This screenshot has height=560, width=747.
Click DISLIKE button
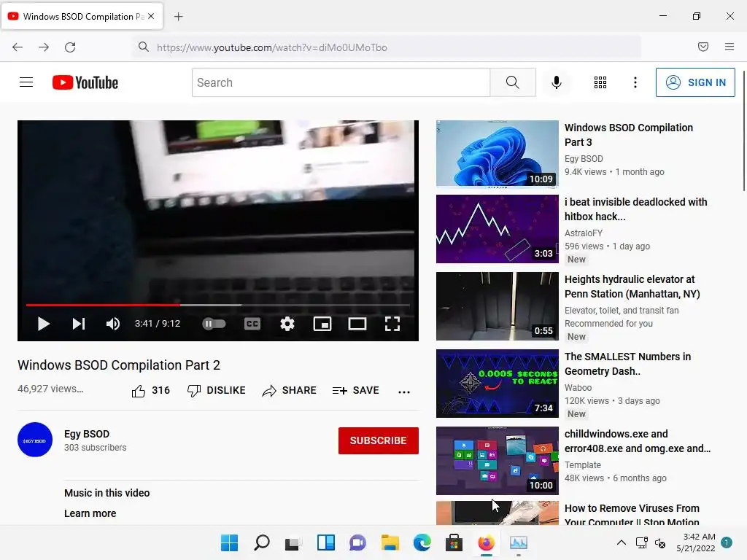click(216, 391)
